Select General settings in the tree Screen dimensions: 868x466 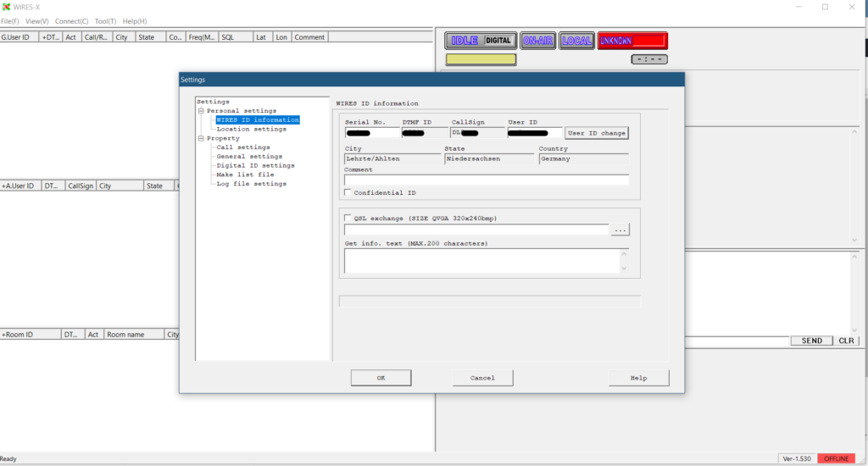[x=249, y=156]
